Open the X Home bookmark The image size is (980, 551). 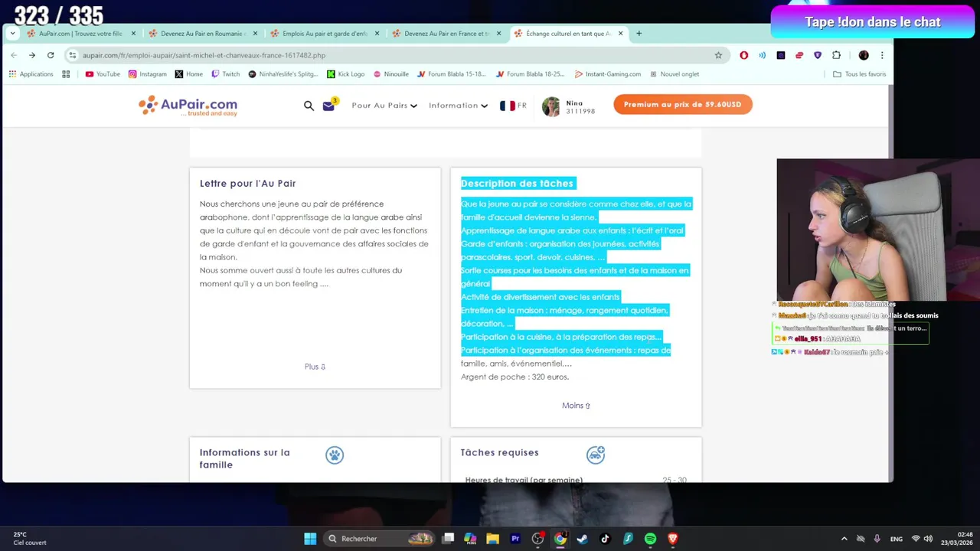[x=189, y=74]
